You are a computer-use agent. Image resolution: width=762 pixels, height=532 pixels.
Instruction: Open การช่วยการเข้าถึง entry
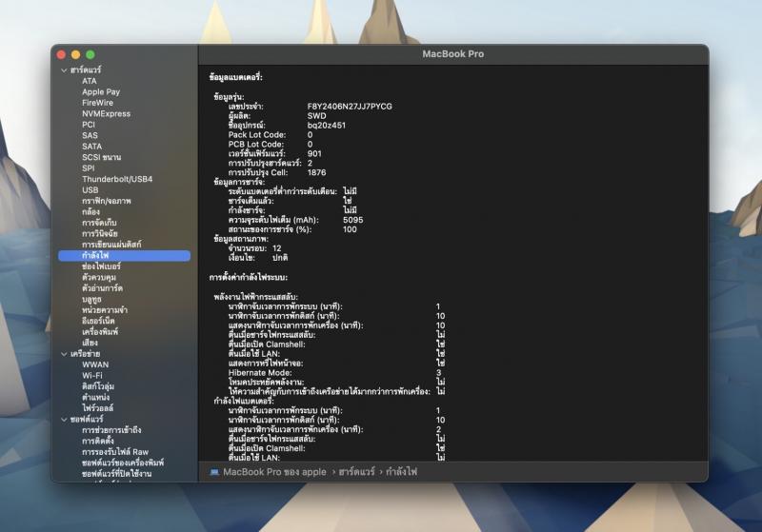(111, 430)
